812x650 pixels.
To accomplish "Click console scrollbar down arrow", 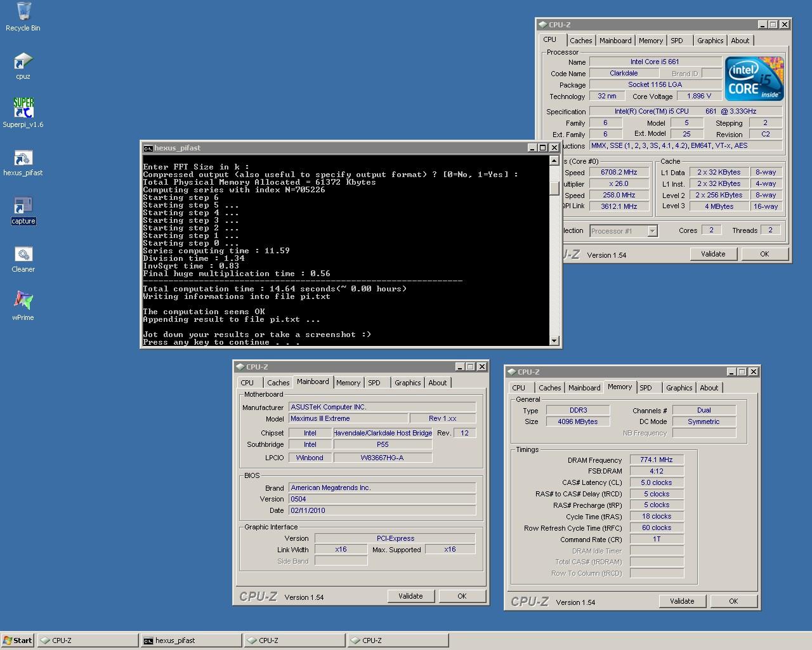I will click(554, 341).
